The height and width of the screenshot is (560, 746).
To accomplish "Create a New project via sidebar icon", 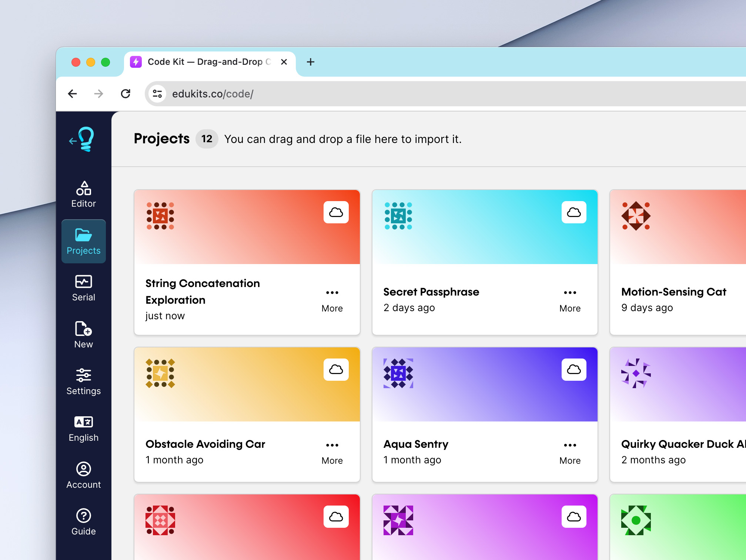I will [84, 333].
